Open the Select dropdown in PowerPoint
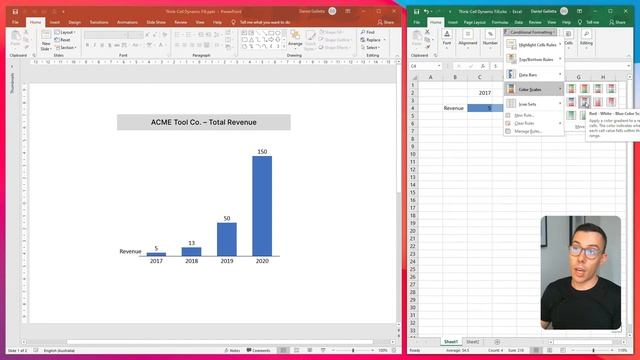 pyautogui.click(x=370, y=47)
